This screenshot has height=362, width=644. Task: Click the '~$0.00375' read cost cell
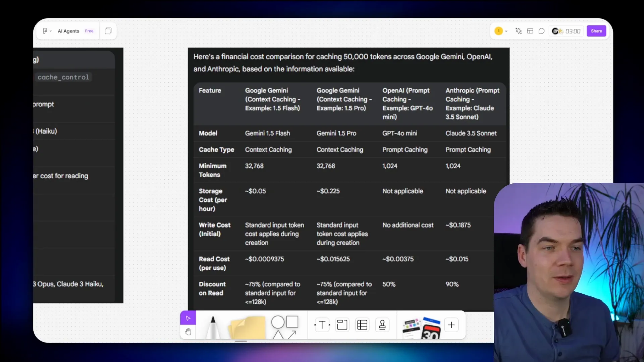coord(398,259)
